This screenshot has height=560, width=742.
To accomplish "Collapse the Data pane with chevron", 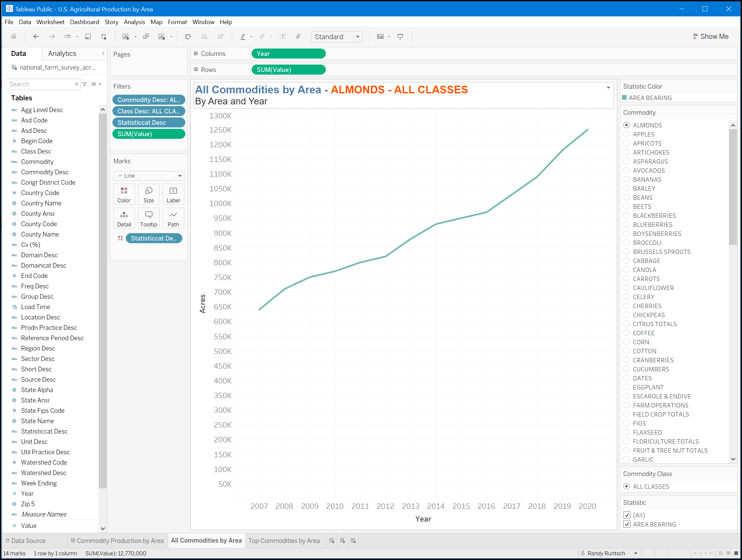I will tap(103, 53).
